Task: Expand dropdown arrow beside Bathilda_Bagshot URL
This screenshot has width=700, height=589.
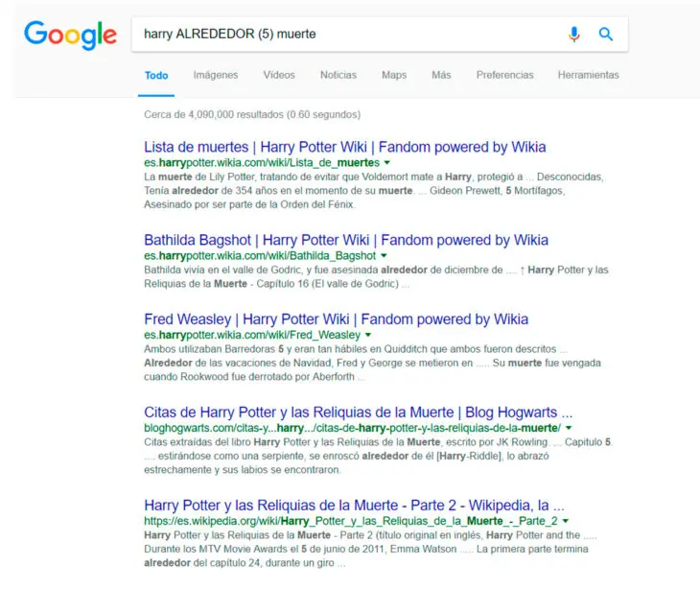Action: (x=384, y=256)
